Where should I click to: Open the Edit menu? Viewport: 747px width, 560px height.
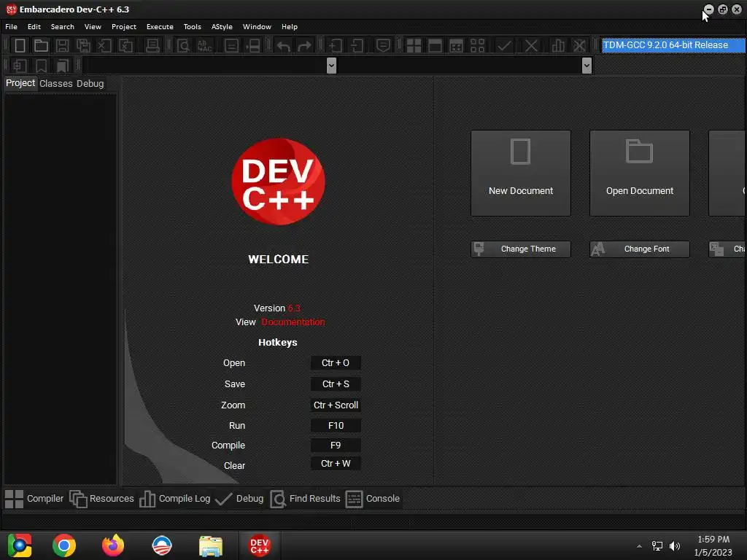(34, 27)
